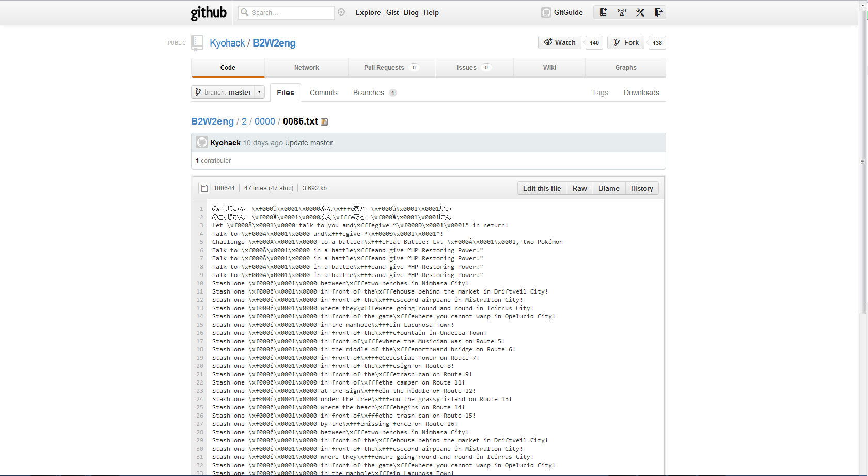Image resolution: width=868 pixels, height=476 pixels.
Task: Open the Graphs tab
Action: pyautogui.click(x=626, y=68)
